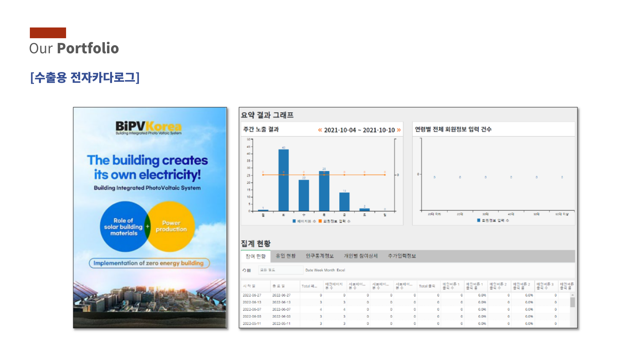Image resolution: width=644 pixels, height=362 pixels.
Task: Click the 요약 결과 그래프 heading
Action: (x=267, y=115)
